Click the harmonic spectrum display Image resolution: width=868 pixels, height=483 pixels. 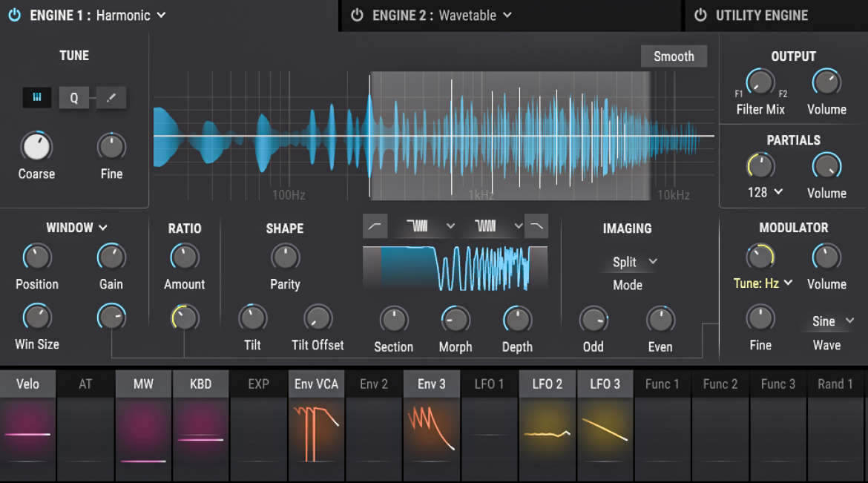(x=433, y=137)
